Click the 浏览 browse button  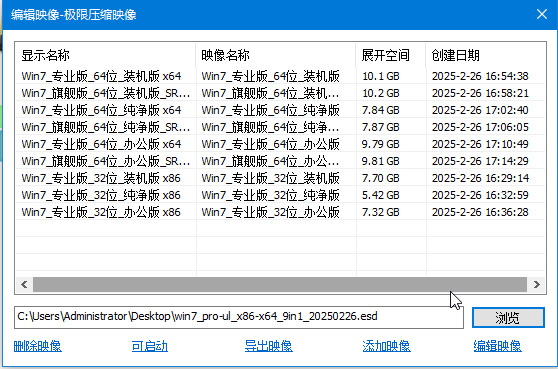coord(508,317)
